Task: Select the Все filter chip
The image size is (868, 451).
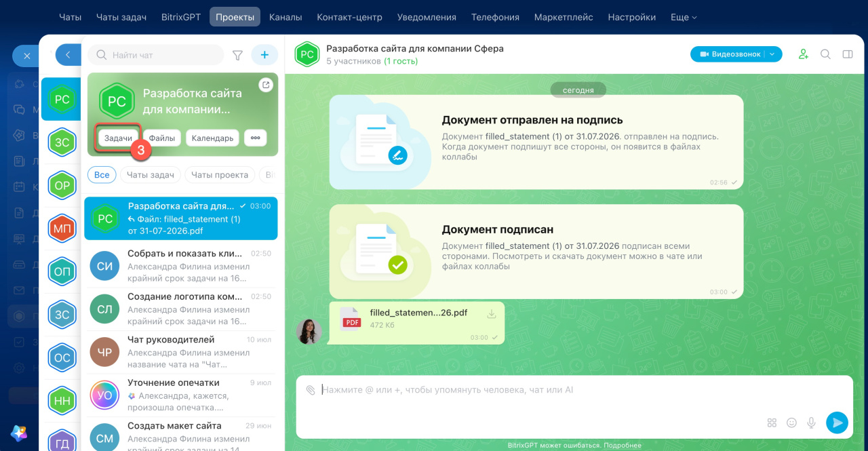Action: [102, 175]
